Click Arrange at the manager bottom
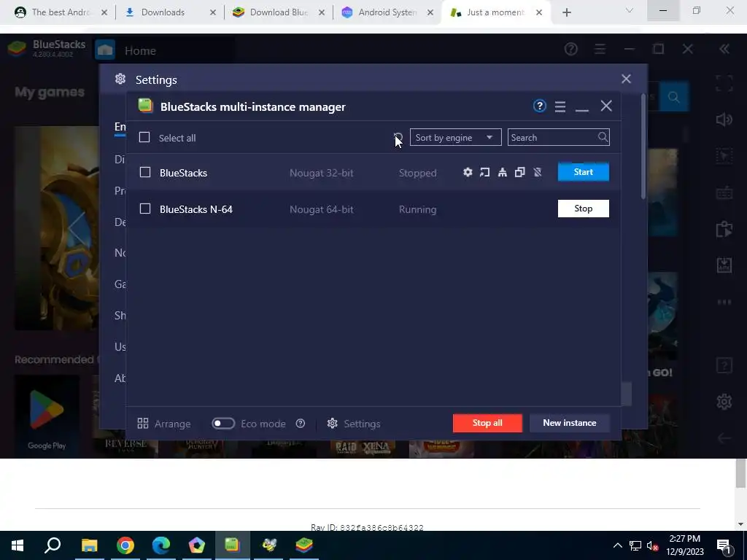Viewport: 747px width, 560px height. [x=164, y=424]
